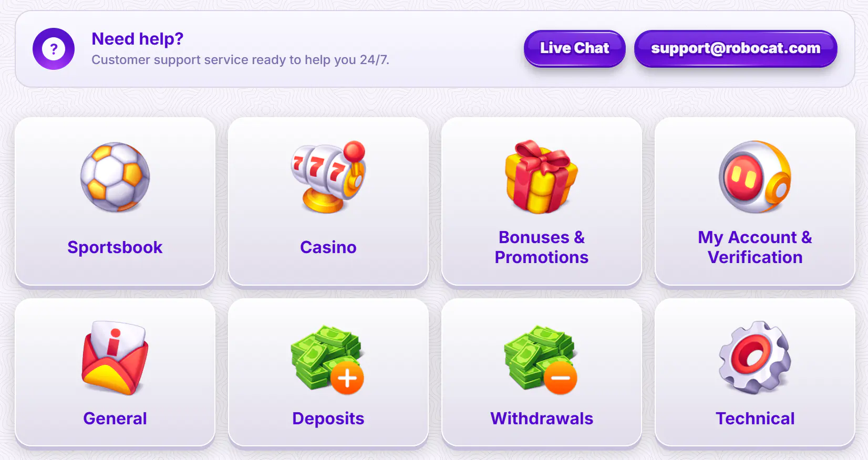The width and height of the screenshot is (868, 460).
Task: Click the support@robocat.com email button
Action: 736,48
